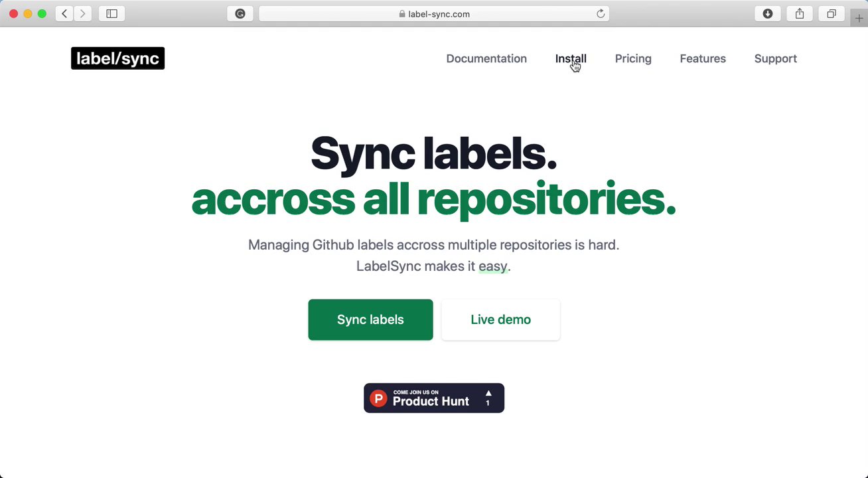Go to the Pricing page link
Screen dimensions: 868x478
click(x=633, y=58)
